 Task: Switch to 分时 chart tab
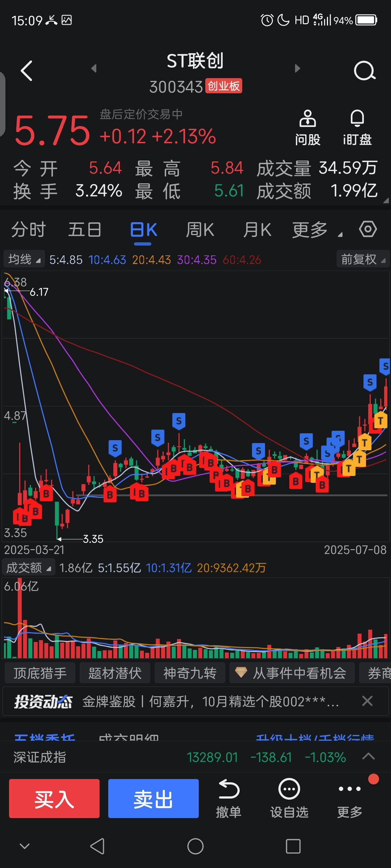click(x=29, y=230)
